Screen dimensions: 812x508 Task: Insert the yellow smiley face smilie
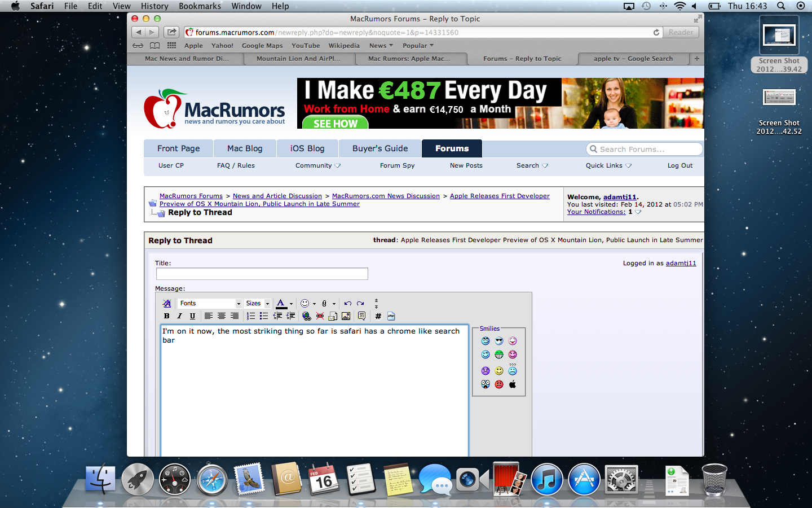pyautogui.click(x=499, y=371)
